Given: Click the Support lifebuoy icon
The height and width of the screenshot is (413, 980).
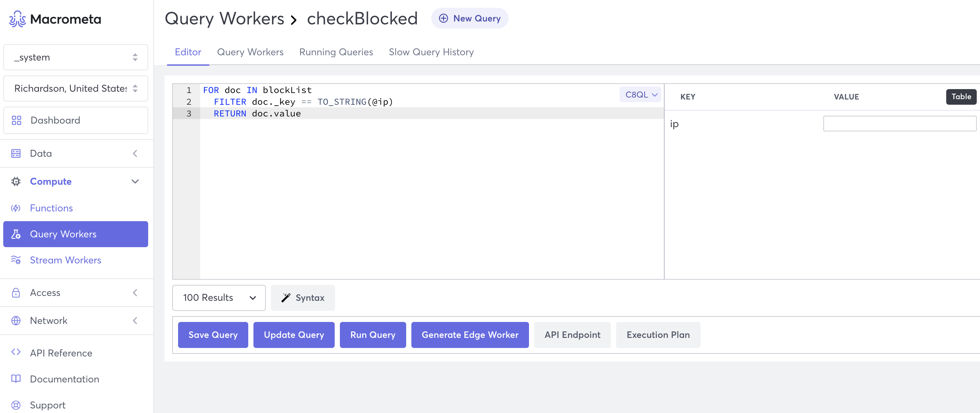Looking at the screenshot, I should (x=16, y=405).
